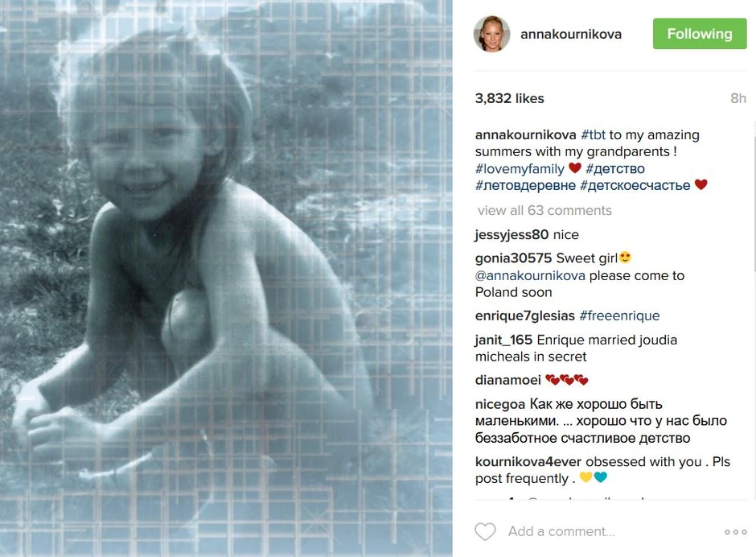Open the #детскоесчастье hashtag
The image size is (756, 557).
point(635,185)
